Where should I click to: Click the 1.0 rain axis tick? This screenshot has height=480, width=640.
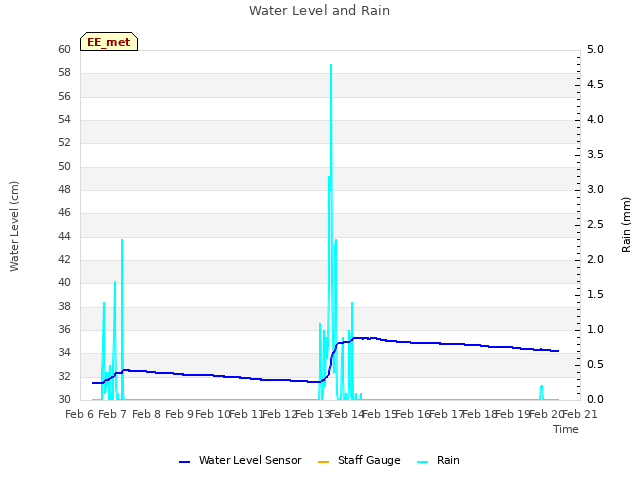(x=595, y=329)
